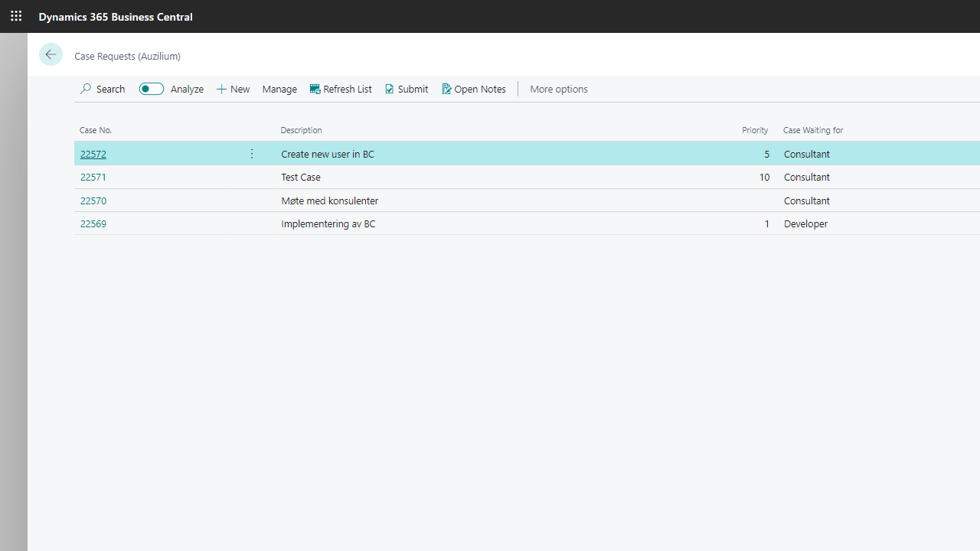Open the Manage menu
The height and width of the screenshot is (551, 980).
click(x=279, y=89)
